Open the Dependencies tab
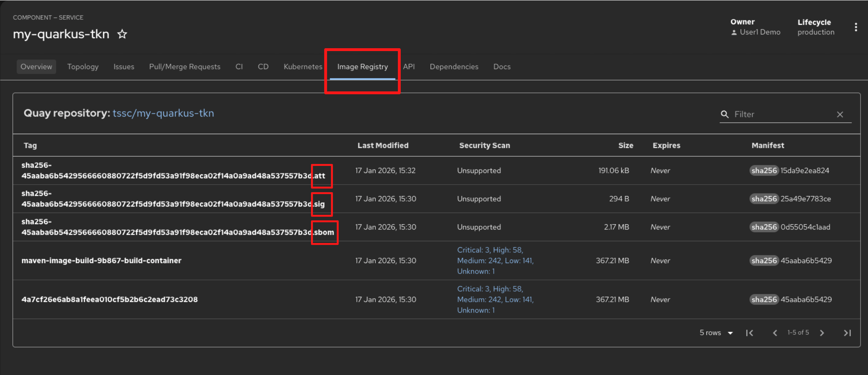This screenshot has height=375, width=868. [x=454, y=67]
